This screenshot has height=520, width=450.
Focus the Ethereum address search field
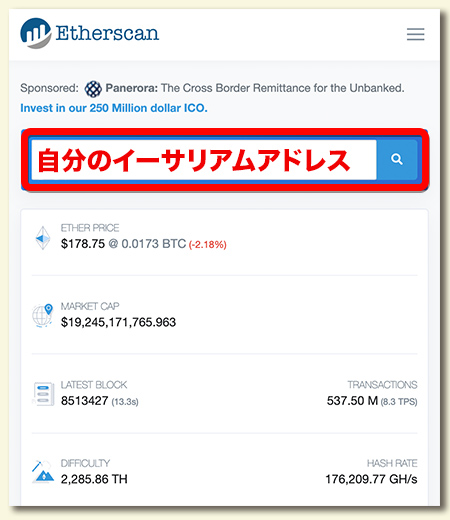(x=204, y=160)
